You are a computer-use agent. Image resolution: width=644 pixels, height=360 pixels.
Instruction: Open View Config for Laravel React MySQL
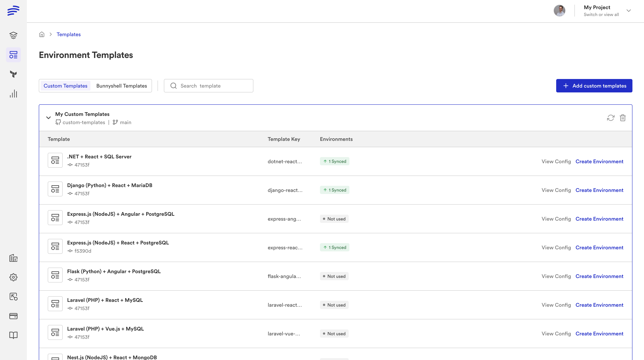[x=556, y=305]
